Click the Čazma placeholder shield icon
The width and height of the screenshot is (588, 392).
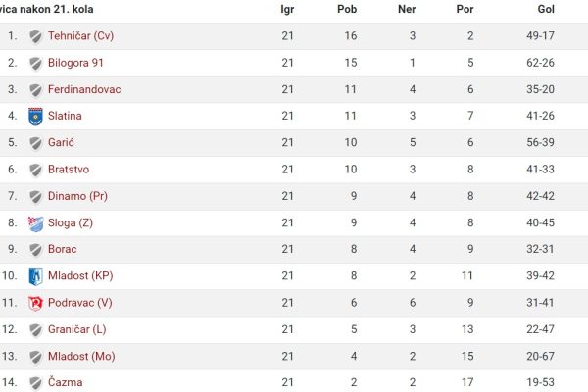[x=35, y=383]
